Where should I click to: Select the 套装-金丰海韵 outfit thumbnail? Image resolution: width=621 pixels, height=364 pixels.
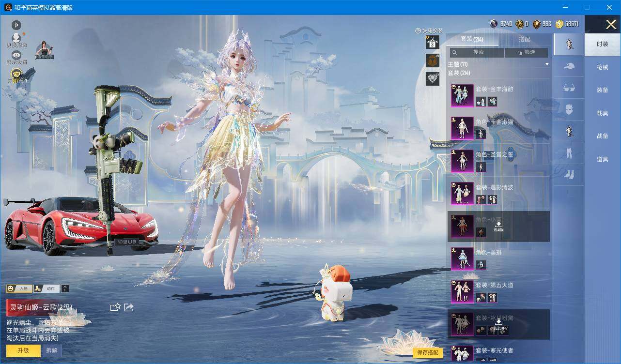(462, 95)
